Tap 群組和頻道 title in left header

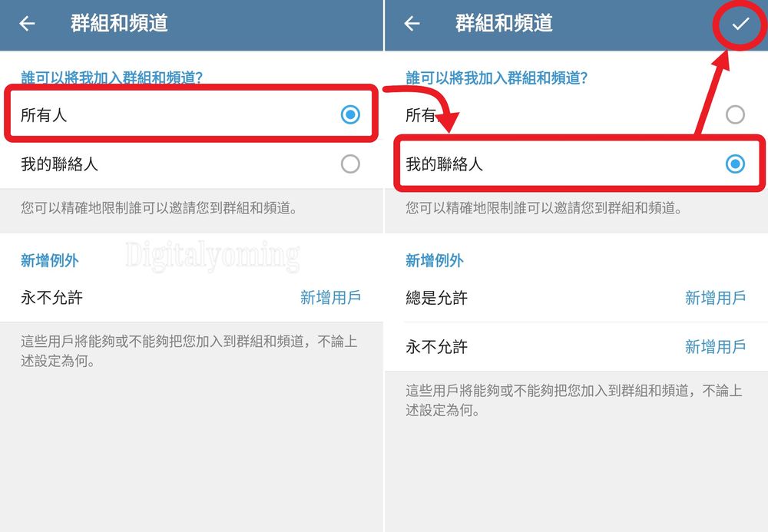pyautogui.click(x=119, y=23)
